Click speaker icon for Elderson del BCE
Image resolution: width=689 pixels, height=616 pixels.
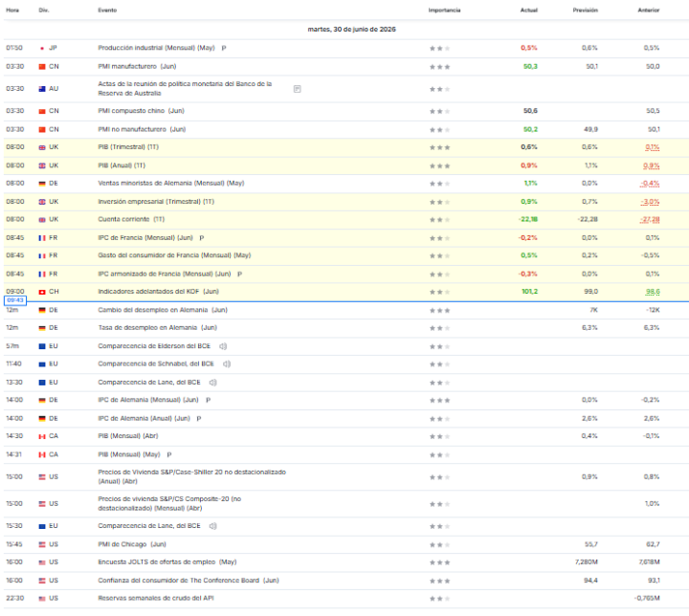coord(223,346)
